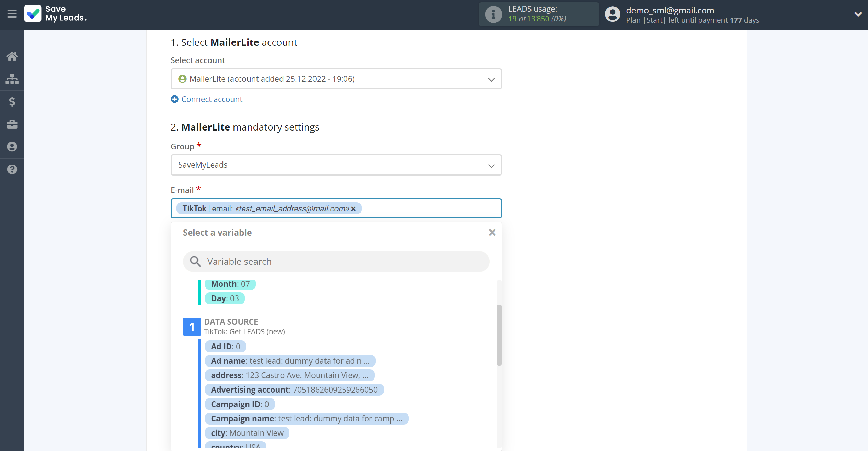
Task: Click the user avatar icon
Action: click(613, 14)
